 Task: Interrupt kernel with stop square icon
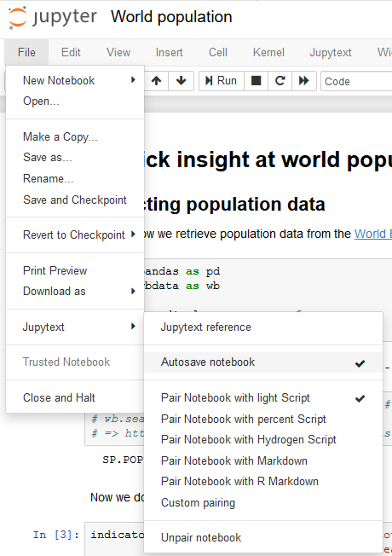pos(256,81)
